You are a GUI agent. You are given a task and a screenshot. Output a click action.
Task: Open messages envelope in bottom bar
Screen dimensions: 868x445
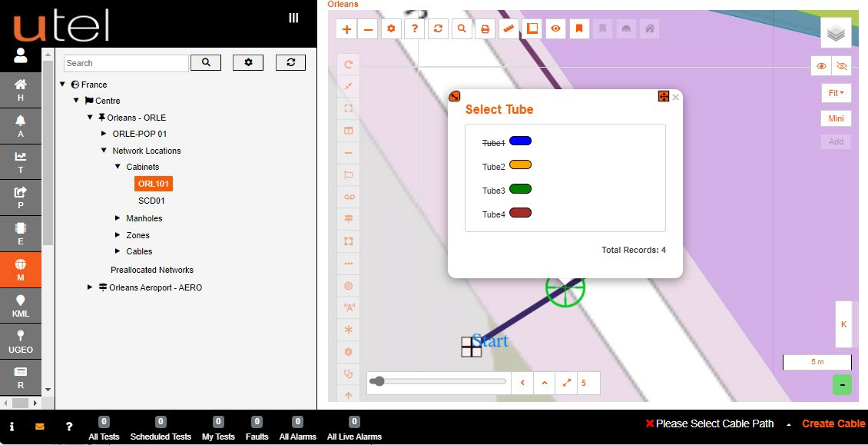[x=40, y=427]
